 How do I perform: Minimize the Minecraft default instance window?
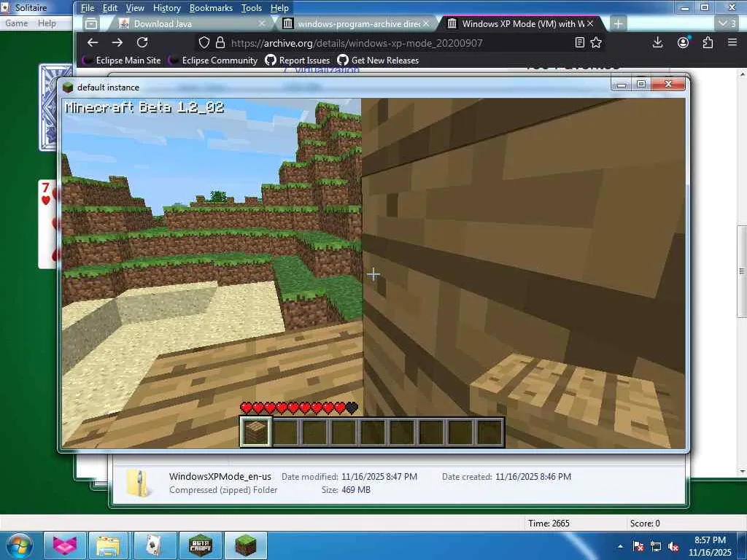(622, 85)
